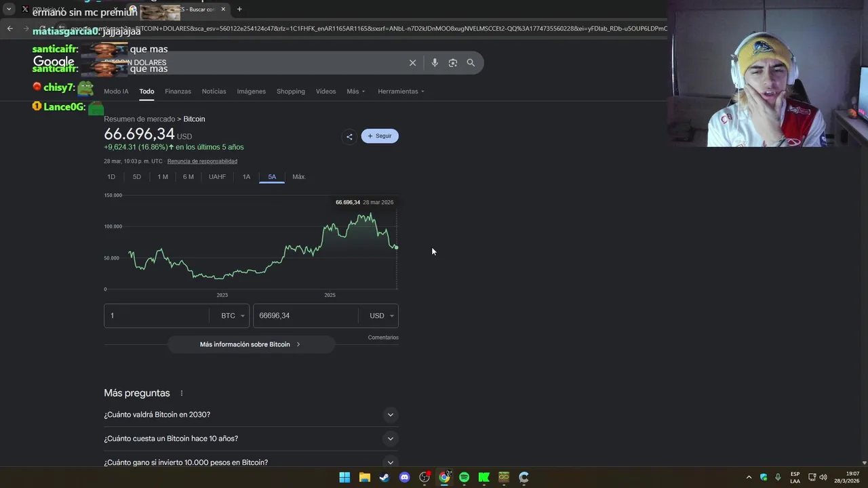The width and height of the screenshot is (868, 488).
Task: Open the USD currency dropdown
Action: click(381, 316)
